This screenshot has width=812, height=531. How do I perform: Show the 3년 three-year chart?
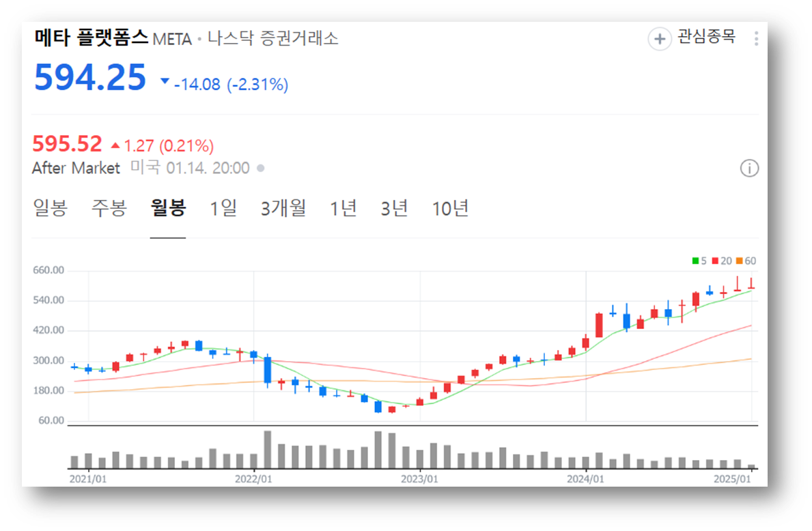coord(394,208)
